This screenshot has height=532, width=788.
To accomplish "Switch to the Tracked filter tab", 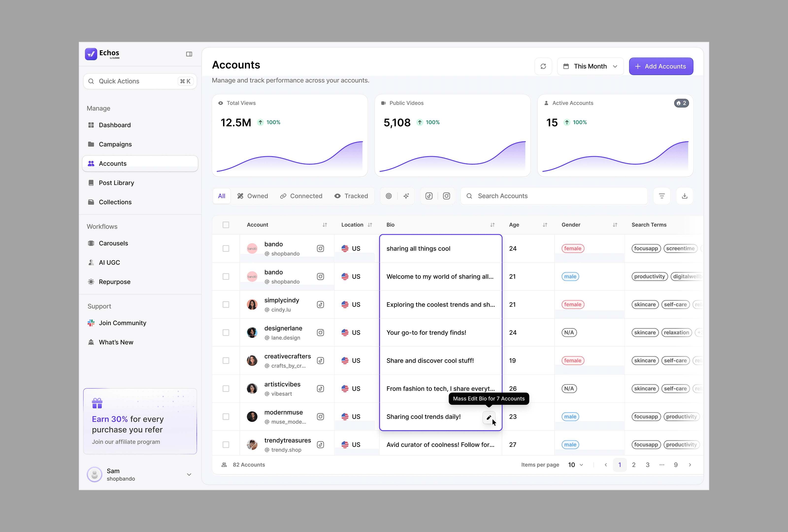I will click(x=351, y=196).
